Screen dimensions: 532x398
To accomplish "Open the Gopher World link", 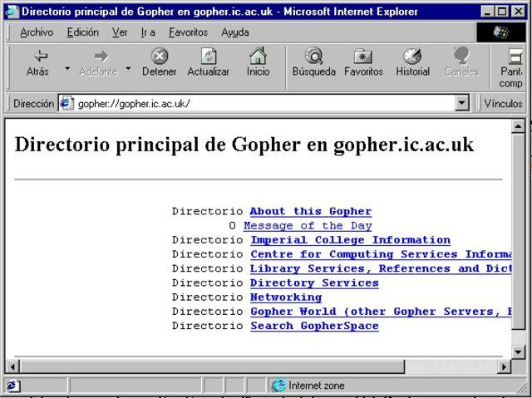I will [x=381, y=312].
